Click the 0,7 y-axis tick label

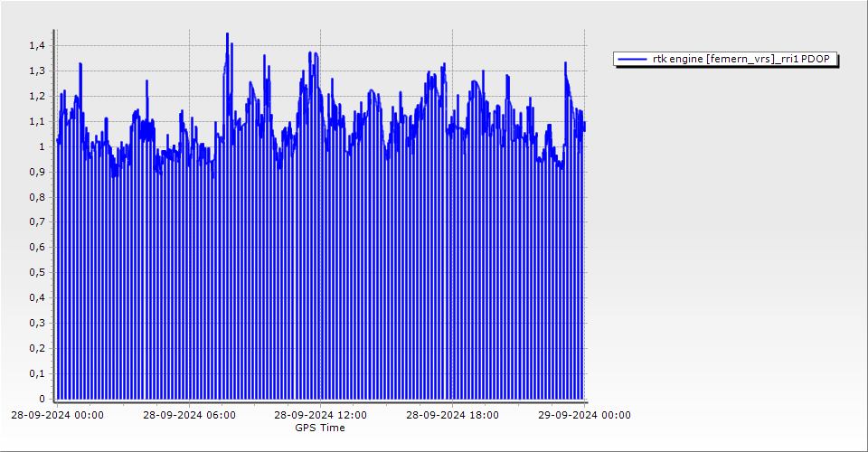point(36,221)
